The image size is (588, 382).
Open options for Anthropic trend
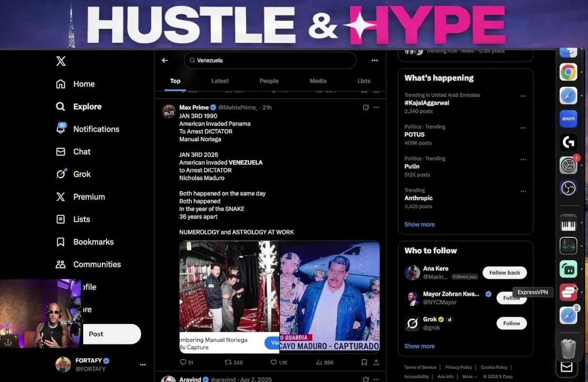point(523,192)
